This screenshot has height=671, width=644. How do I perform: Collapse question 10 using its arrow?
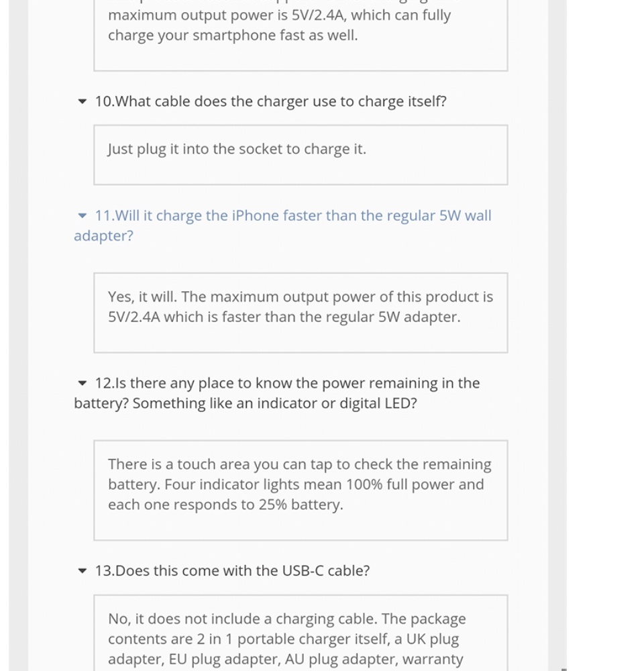click(83, 102)
